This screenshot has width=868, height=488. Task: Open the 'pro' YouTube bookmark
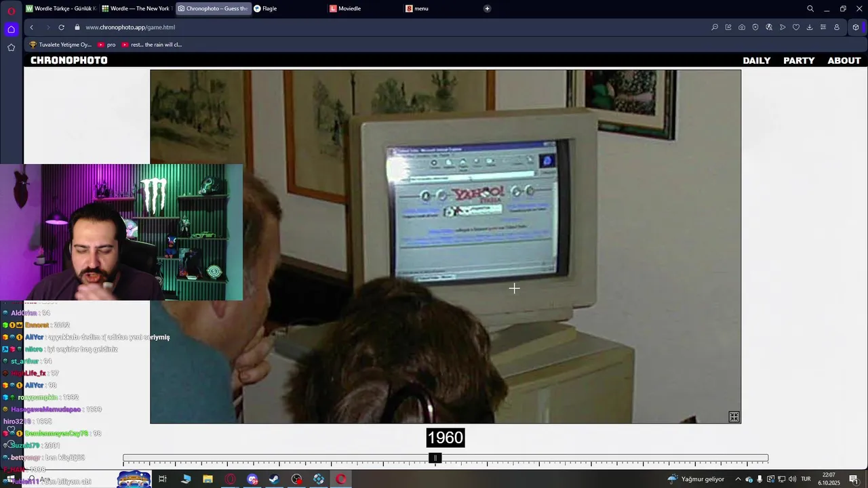pos(107,45)
